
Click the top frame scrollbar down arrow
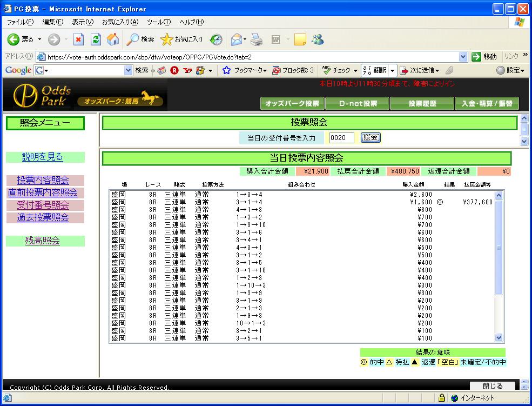coord(524,141)
